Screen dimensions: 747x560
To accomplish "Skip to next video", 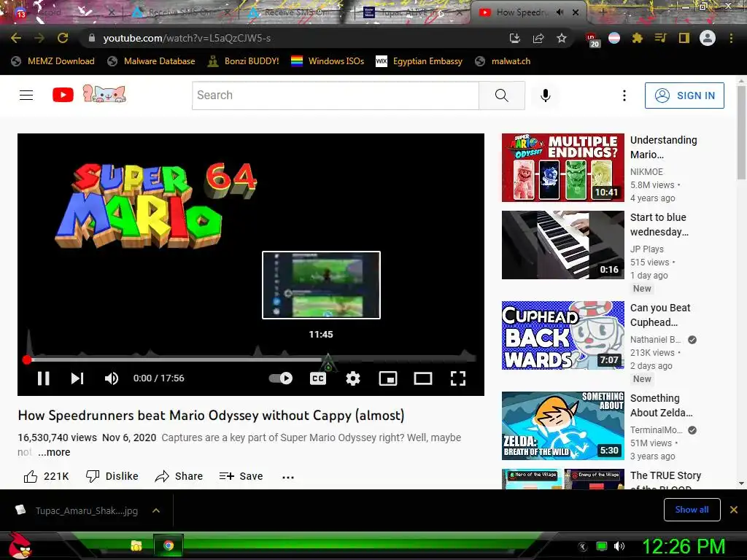I will (x=77, y=378).
